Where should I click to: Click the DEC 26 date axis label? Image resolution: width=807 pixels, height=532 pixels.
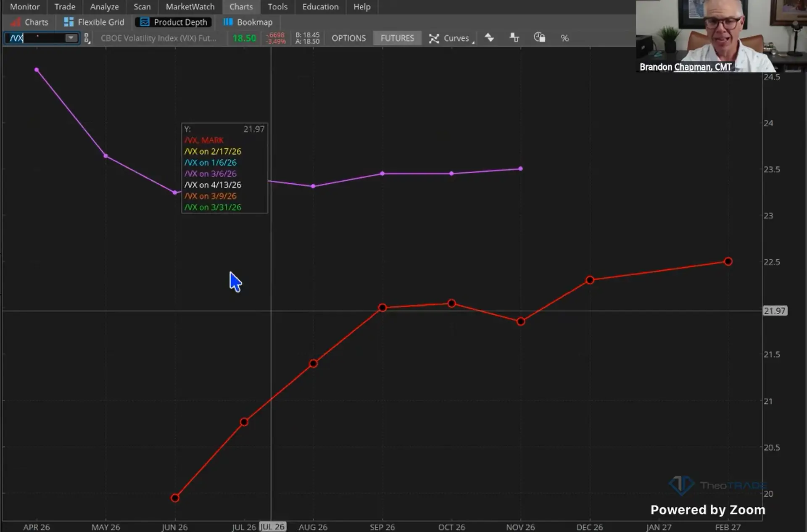click(590, 527)
